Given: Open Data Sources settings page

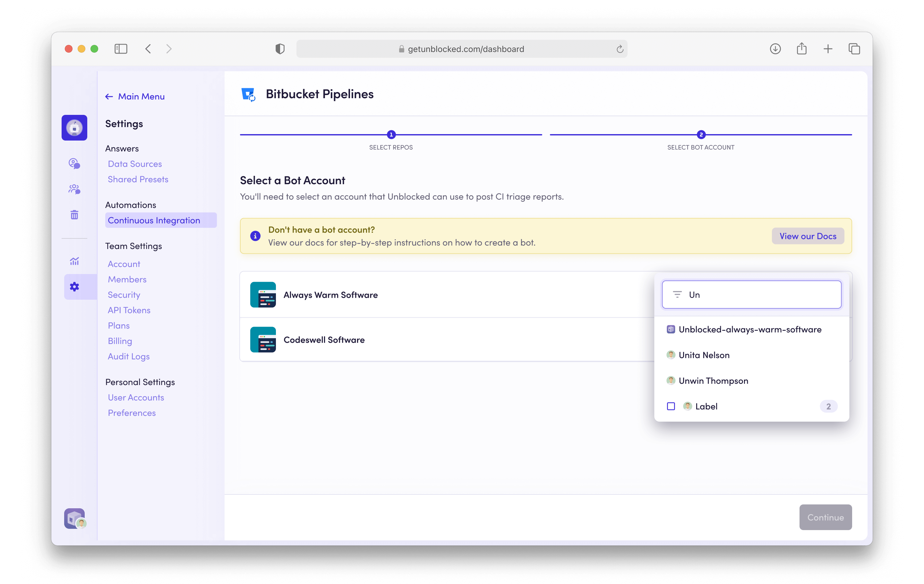Looking at the screenshot, I should (x=135, y=164).
